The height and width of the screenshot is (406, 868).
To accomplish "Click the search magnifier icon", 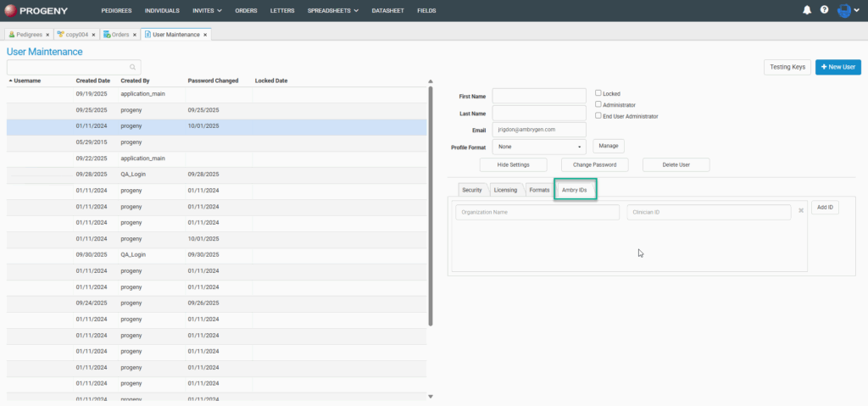I will pos(133,66).
